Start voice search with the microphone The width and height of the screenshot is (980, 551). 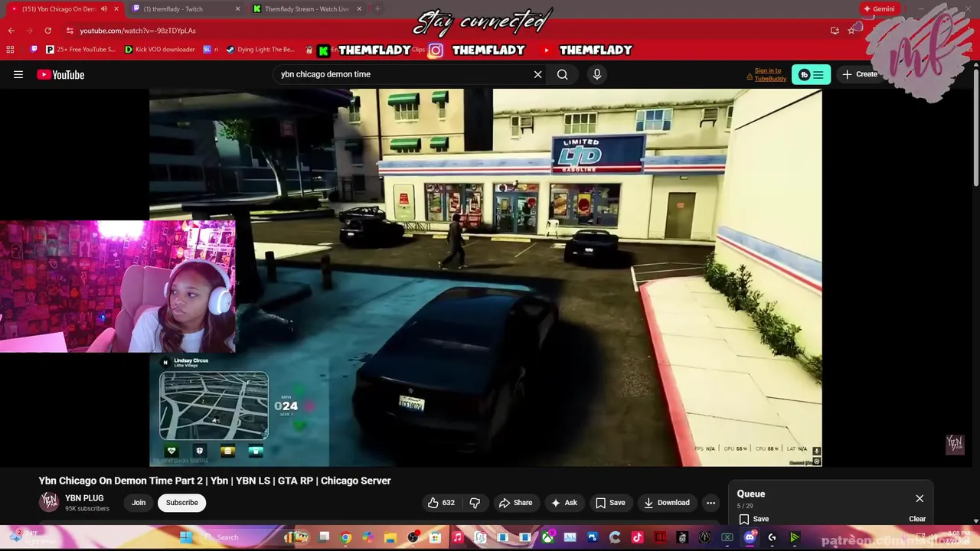click(597, 74)
